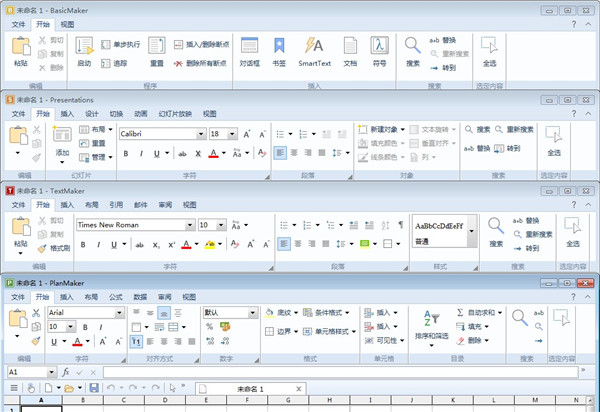Toggle left alignment in TextMaker
Screen dimensions: 600x412
click(x=284, y=244)
